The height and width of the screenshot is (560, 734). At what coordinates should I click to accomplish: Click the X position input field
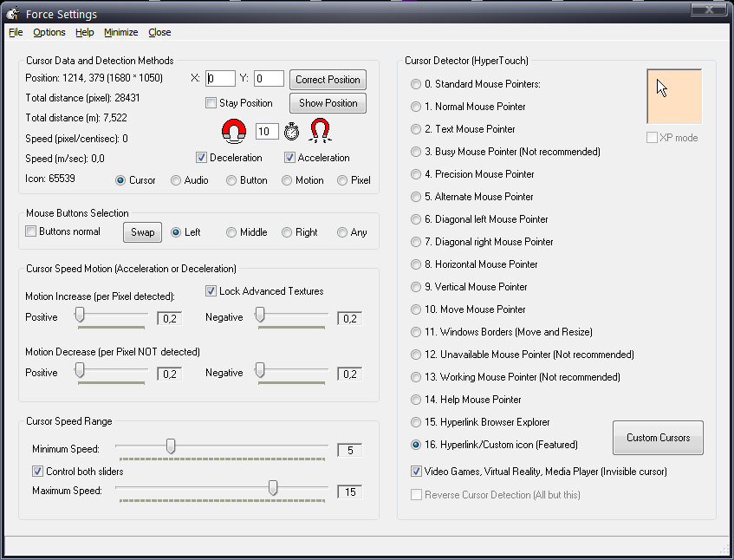click(x=220, y=79)
